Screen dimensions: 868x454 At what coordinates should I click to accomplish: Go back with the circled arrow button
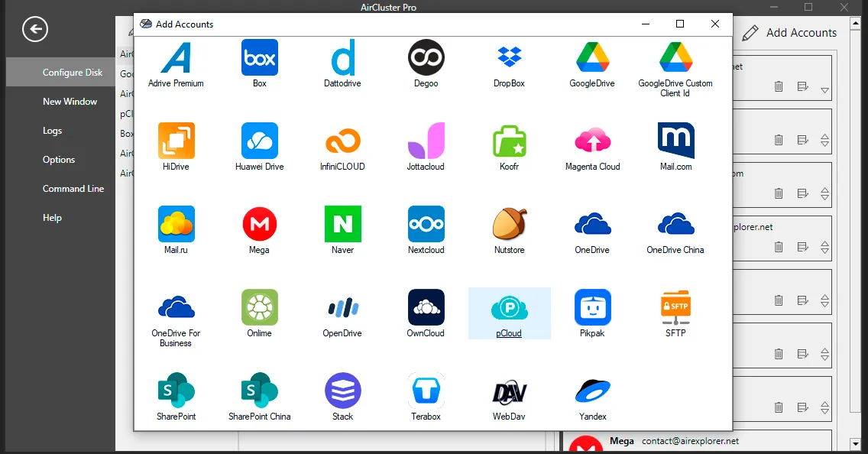click(35, 29)
